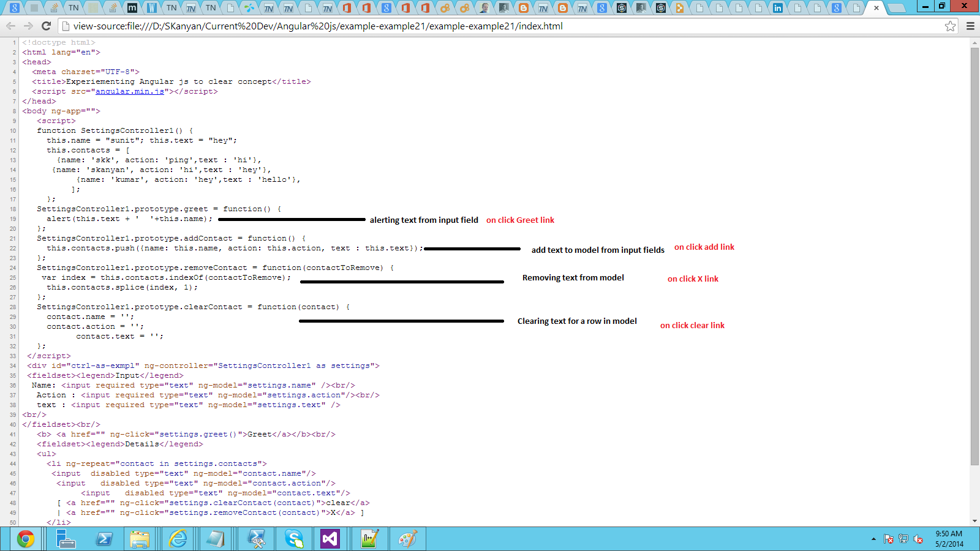Click the contact line with name 'kumar'
This screenshot has height=551, width=980.
click(x=189, y=179)
